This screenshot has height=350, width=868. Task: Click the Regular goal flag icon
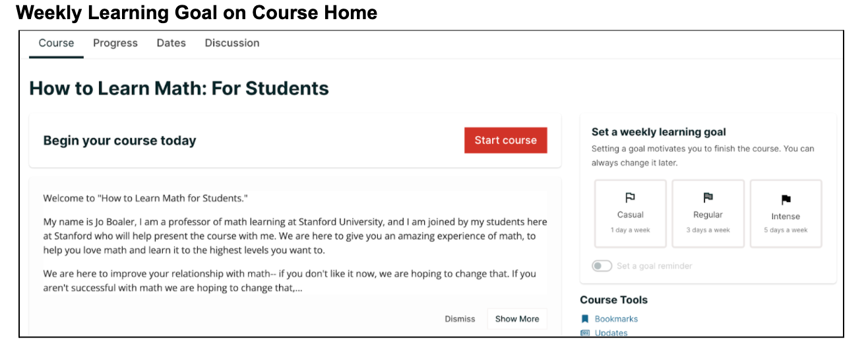[708, 197]
